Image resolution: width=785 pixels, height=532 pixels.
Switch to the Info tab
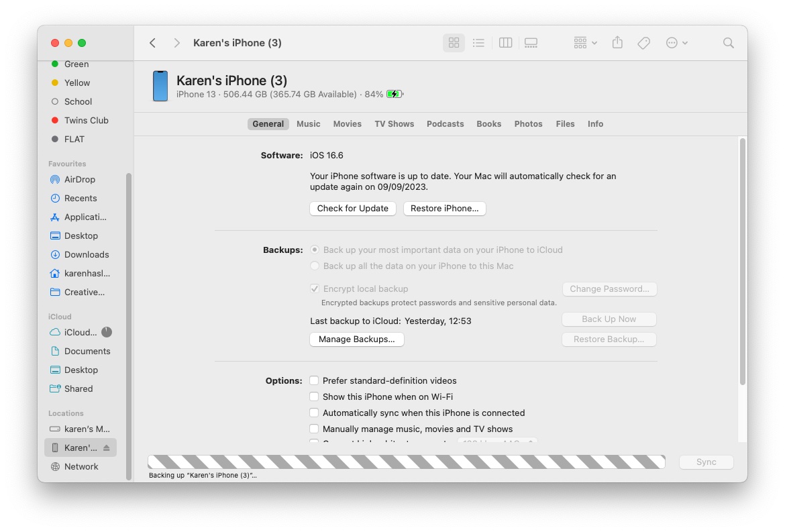pyautogui.click(x=595, y=123)
